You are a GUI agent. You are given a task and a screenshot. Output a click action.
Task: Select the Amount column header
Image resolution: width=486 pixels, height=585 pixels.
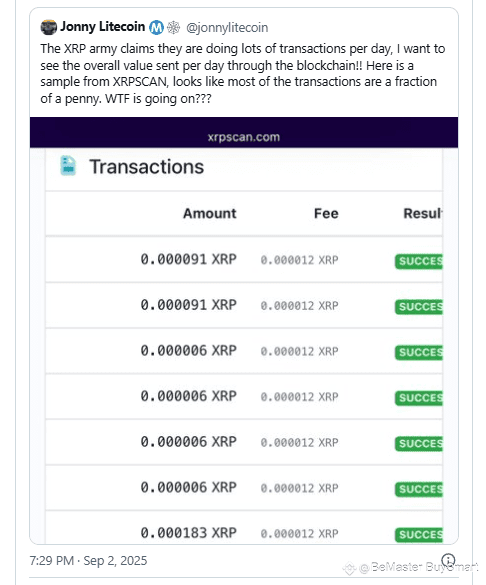tap(210, 213)
